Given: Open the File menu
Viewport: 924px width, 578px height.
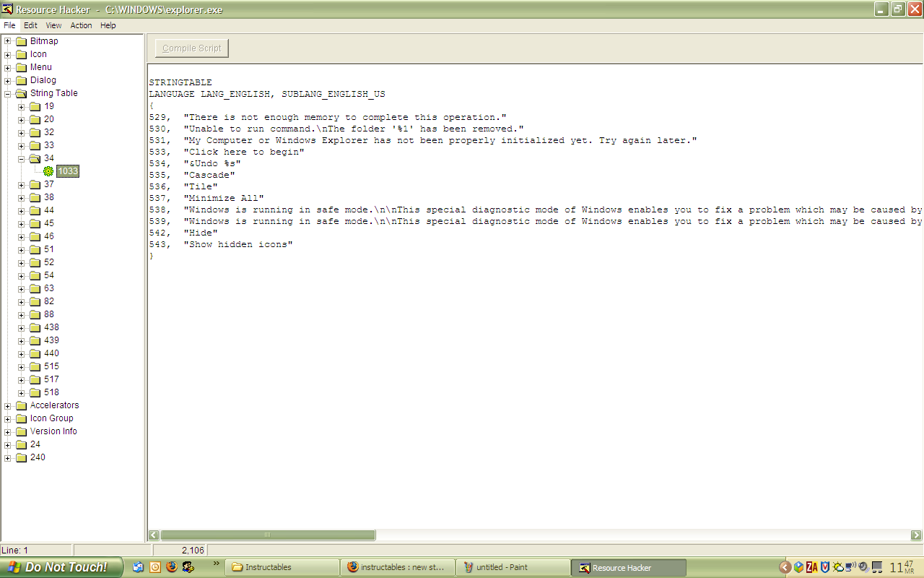Looking at the screenshot, I should coord(9,25).
